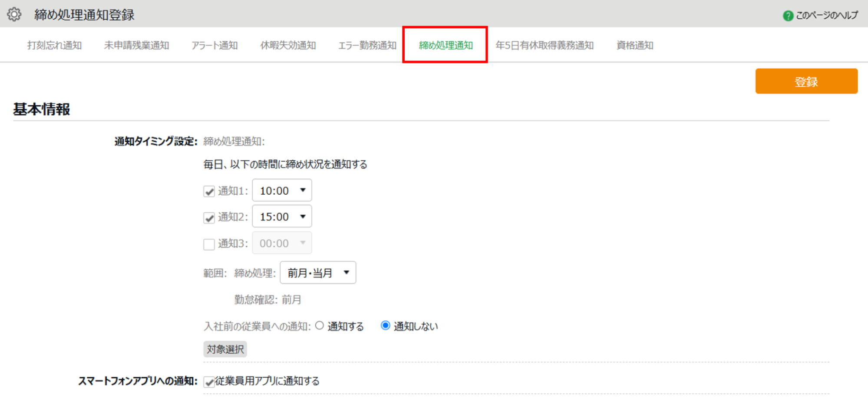Click the 基本情報 section heading
Screen dimensions: 868x406
click(42, 109)
